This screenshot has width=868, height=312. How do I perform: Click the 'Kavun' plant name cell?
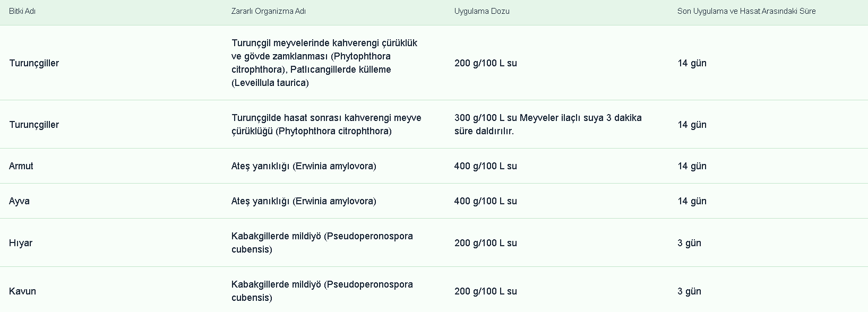click(x=22, y=291)
